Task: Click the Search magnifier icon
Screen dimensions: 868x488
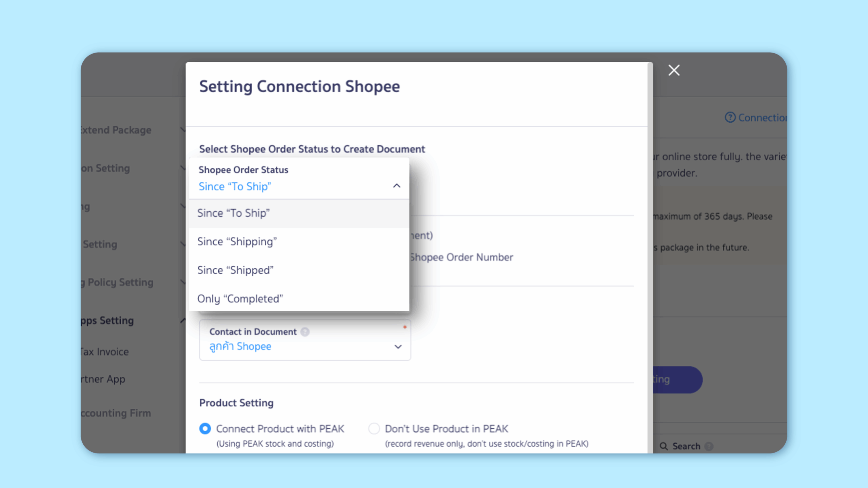Action: click(664, 446)
